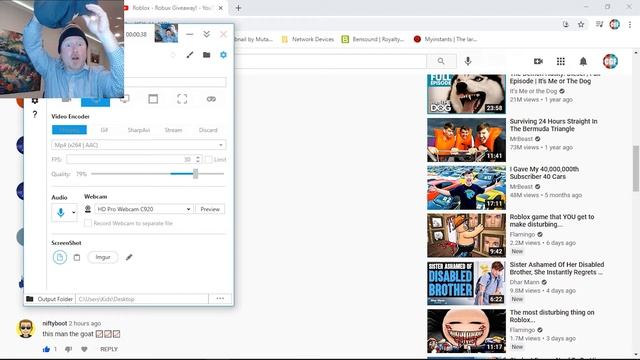The height and width of the screenshot is (360, 640).
Task: Click the webcam preview thumbnail in Captura header
Action: [166, 33]
